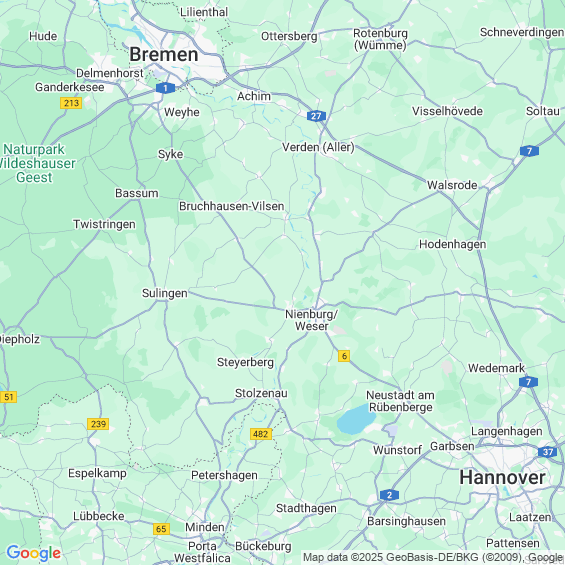565x565 pixels.
Task: Click the Naturpark Wildeshauser Geest label
Action: coord(36,163)
